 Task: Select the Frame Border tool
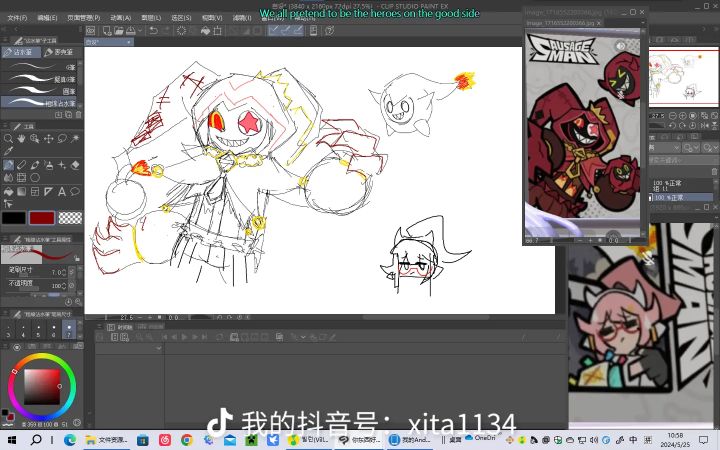[35, 191]
